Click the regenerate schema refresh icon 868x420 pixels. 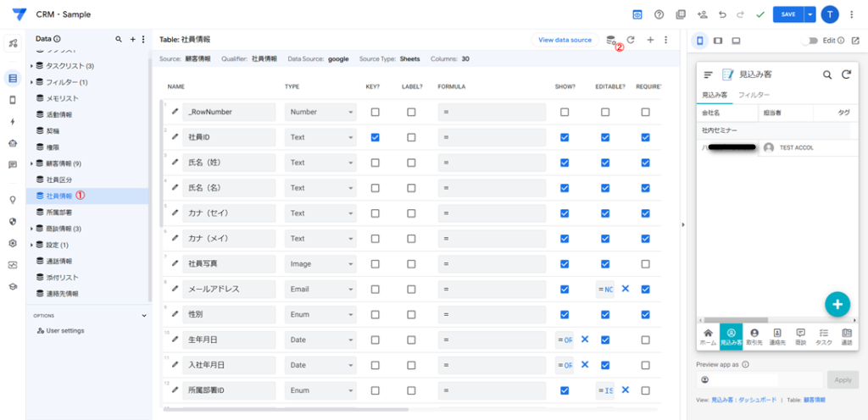(x=631, y=40)
